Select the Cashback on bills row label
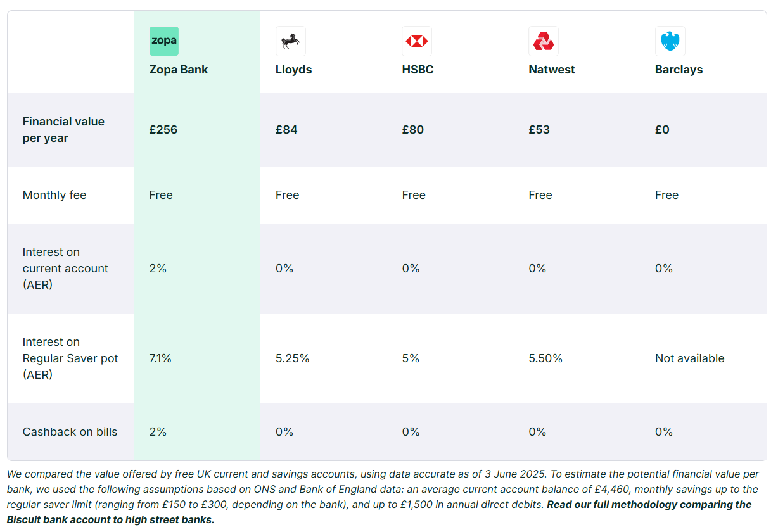Screen dimensions: 778x532 coord(70,432)
